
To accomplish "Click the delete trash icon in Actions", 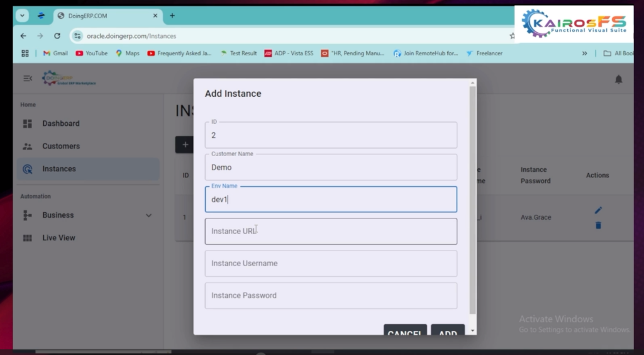I will 598,225.
